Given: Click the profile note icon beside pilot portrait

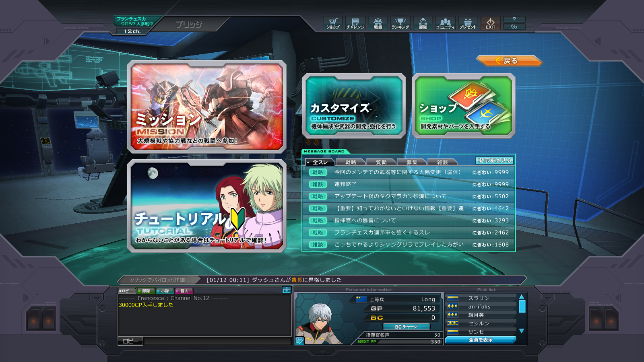Looking at the screenshot, I should [299, 341].
